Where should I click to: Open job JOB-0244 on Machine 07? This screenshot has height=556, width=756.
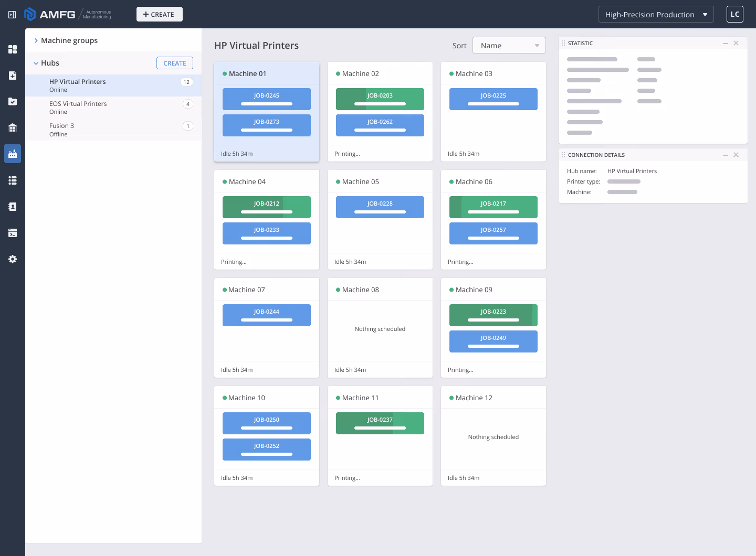pos(267,315)
